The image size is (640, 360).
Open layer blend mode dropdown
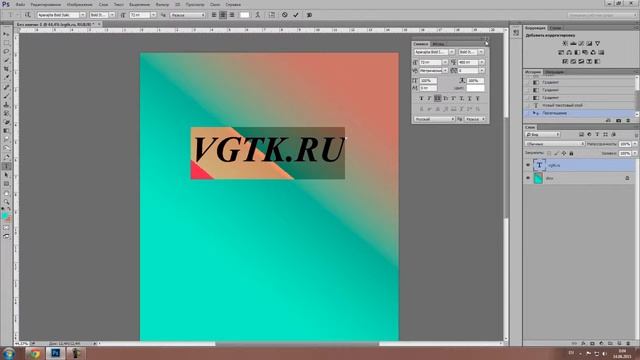pyautogui.click(x=555, y=144)
